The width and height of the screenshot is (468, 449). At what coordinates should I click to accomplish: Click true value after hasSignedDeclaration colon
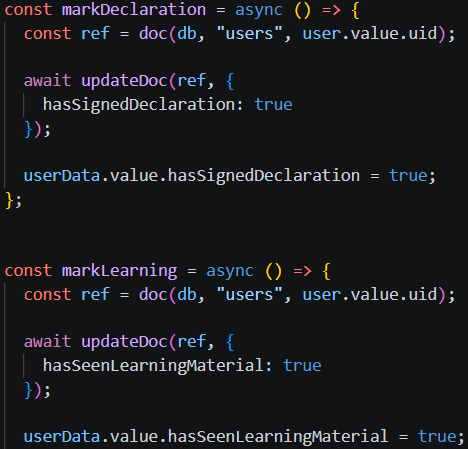(x=273, y=105)
